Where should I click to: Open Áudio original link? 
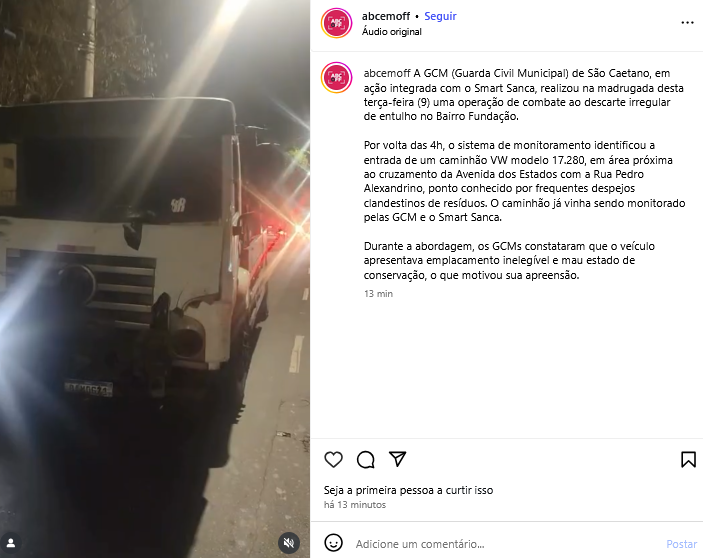[x=391, y=32]
